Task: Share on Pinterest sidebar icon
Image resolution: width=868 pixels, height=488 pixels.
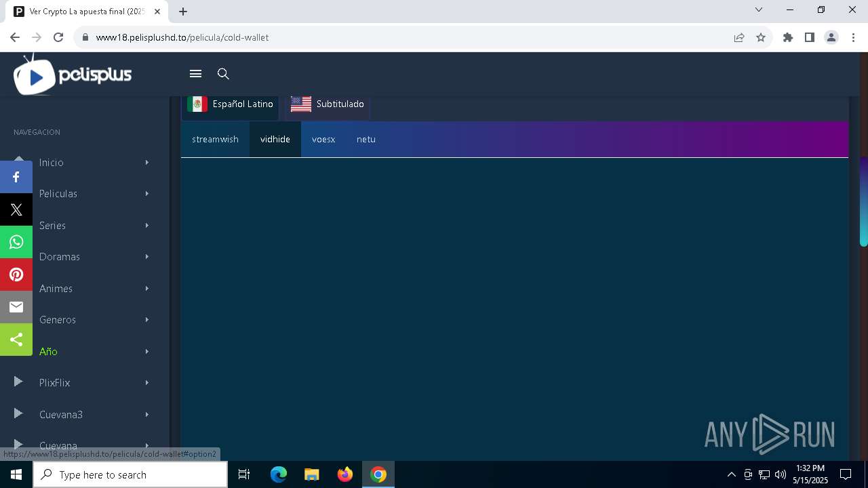Action: pyautogui.click(x=16, y=274)
